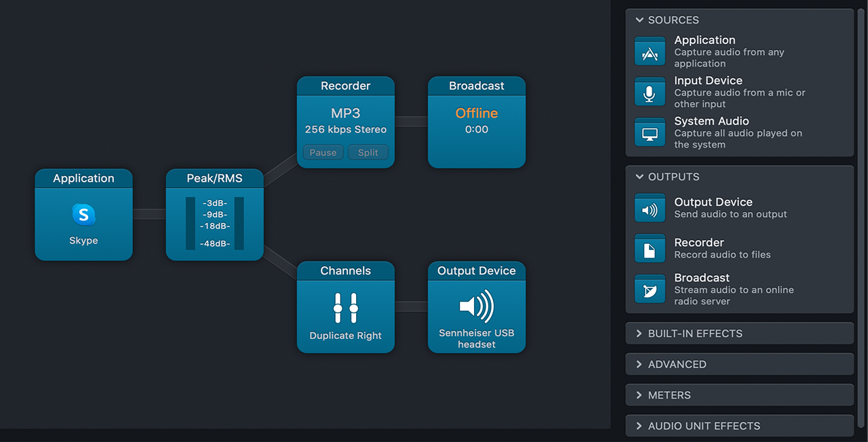The image size is (868, 442).
Task: Choose the System Audio monitor icon
Action: pyautogui.click(x=650, y=133)
